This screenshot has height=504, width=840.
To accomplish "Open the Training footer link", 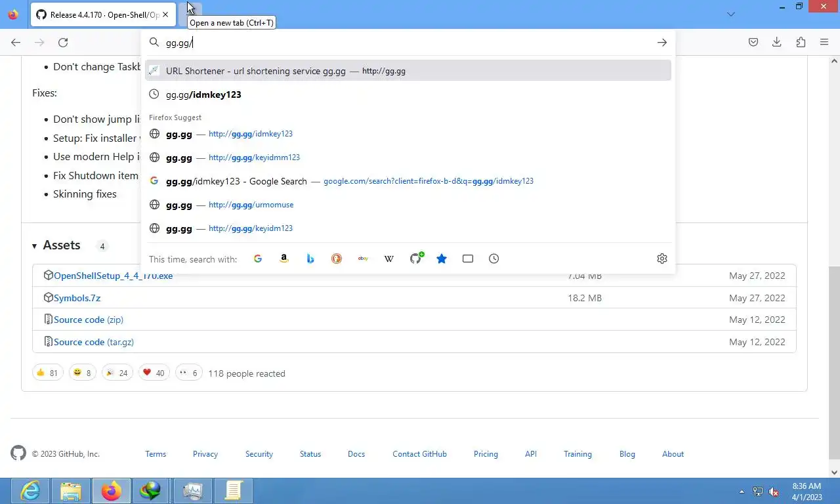I will [x=577, y=454].
